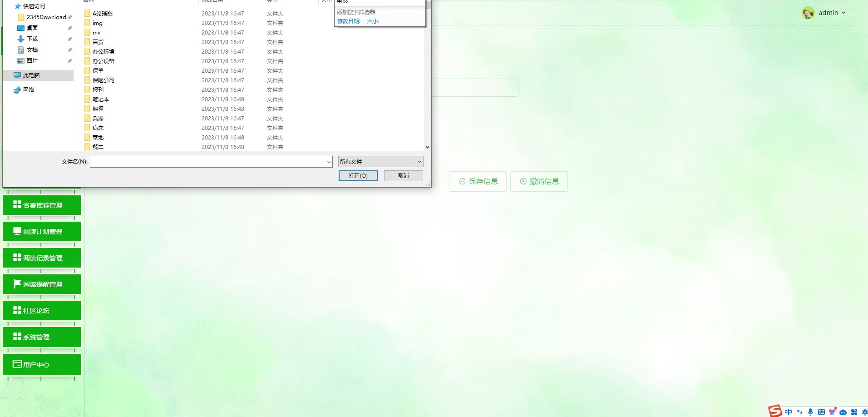Image resolution: width=868 pixels, height=417 pixels.
Task: Click the web form text input field
Action: 474,88
